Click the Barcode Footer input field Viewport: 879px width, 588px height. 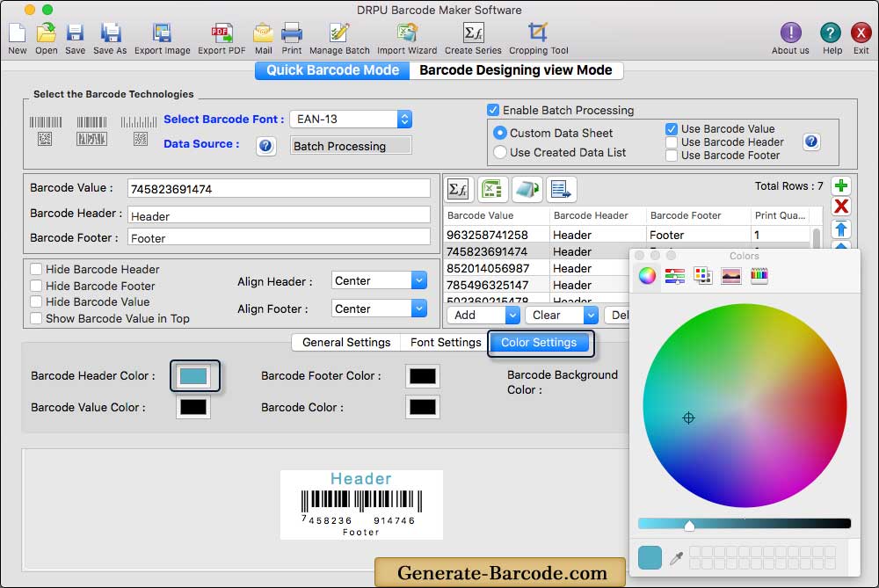(279, 237)
